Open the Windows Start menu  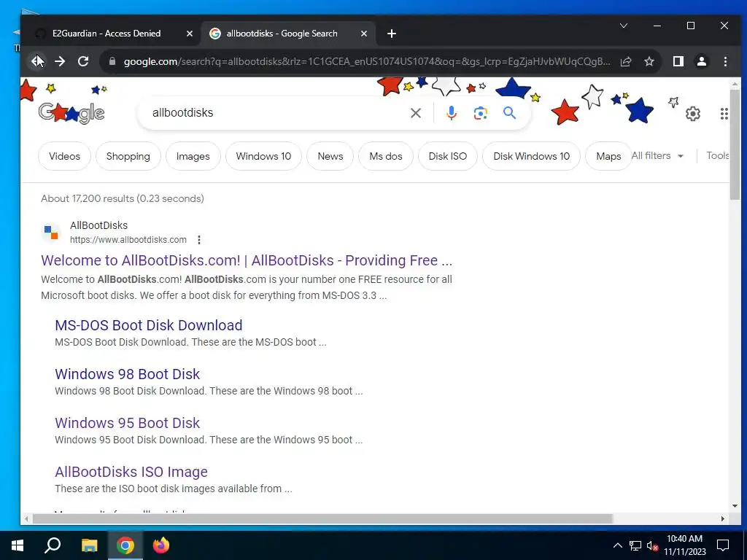(18, 545)
